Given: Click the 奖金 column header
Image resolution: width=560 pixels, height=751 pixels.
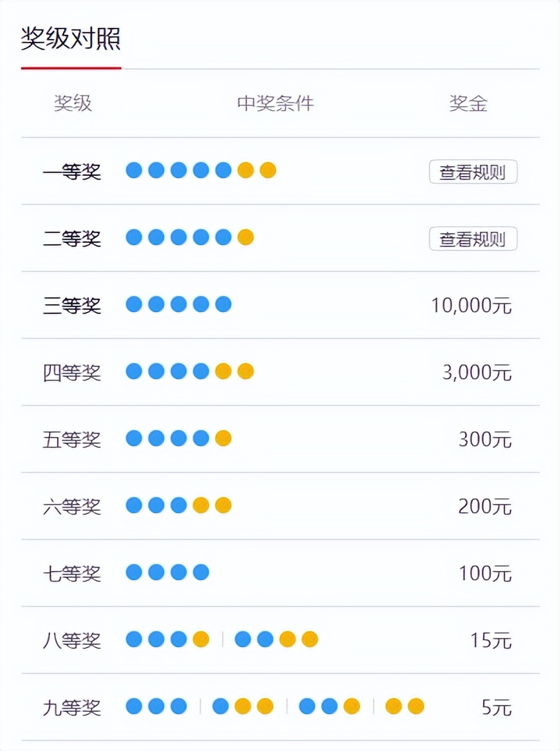Looking at the screenshot, I should (x=468, y=104).
